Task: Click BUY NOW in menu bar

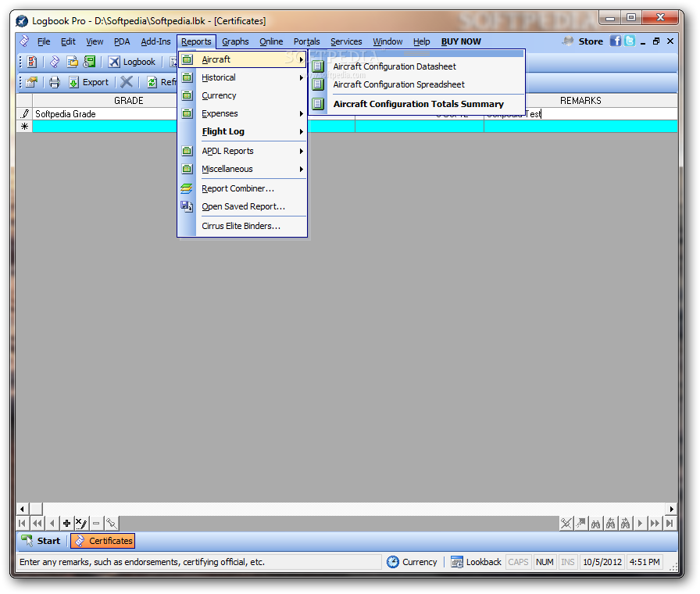Action: point(461,41)
